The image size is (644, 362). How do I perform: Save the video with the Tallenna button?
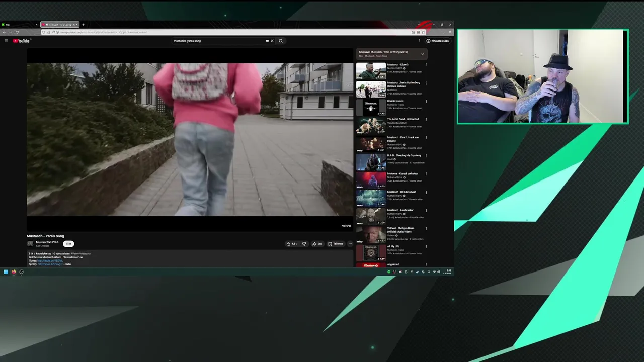point(335,244)
